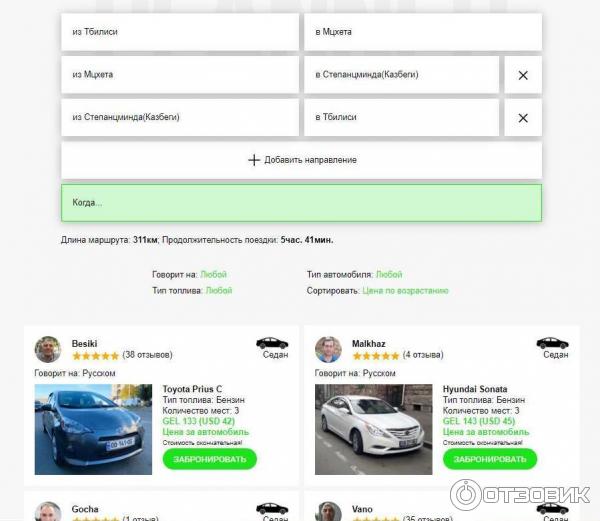This screenshot has width=600, height=521.
Task: Click the Когда date field
Action: [302, 203]
